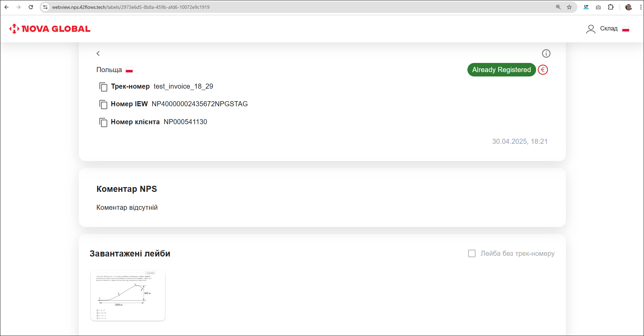Reload the page in browser
This screenshot has height=336, width=644.
tap(31, 7)
